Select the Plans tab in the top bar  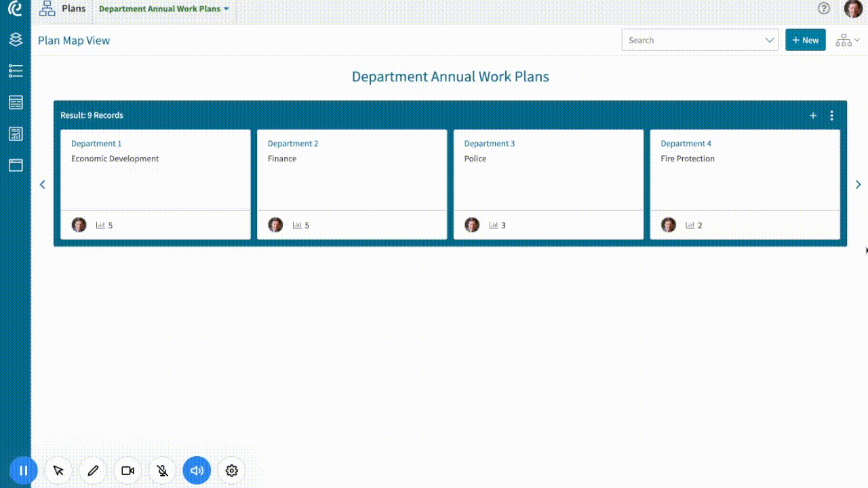pos(73,8)
